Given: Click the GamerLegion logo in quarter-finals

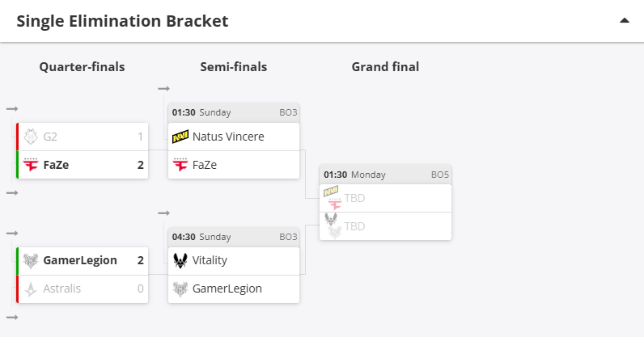Looking at the screenshot, I should point(31,260).
